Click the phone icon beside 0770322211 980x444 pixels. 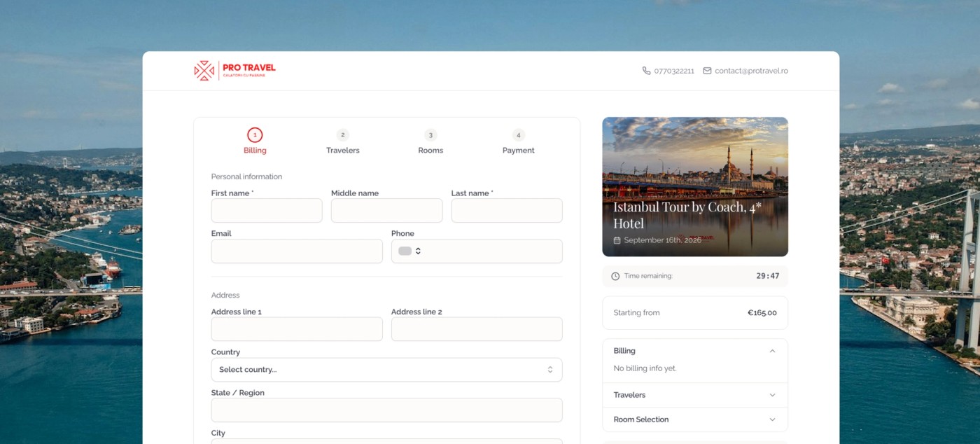(x=646, y=71)
